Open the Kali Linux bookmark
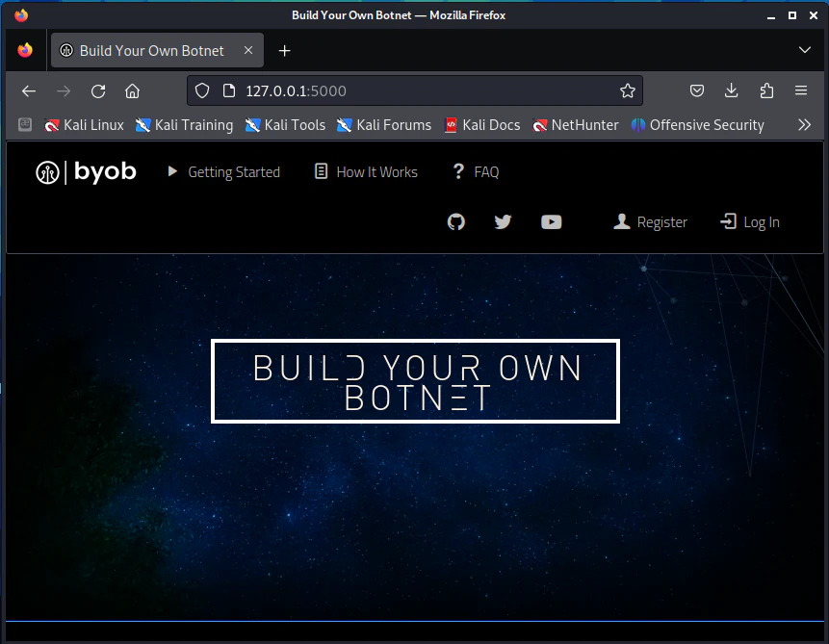This screenshot has height=644, width=829. click(84, 125)
